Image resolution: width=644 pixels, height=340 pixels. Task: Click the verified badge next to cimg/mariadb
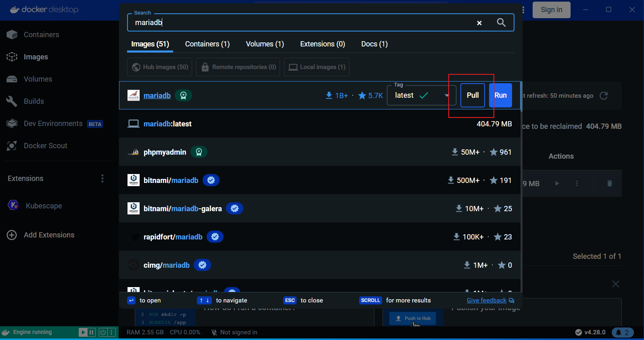click(x=202, y=265)
